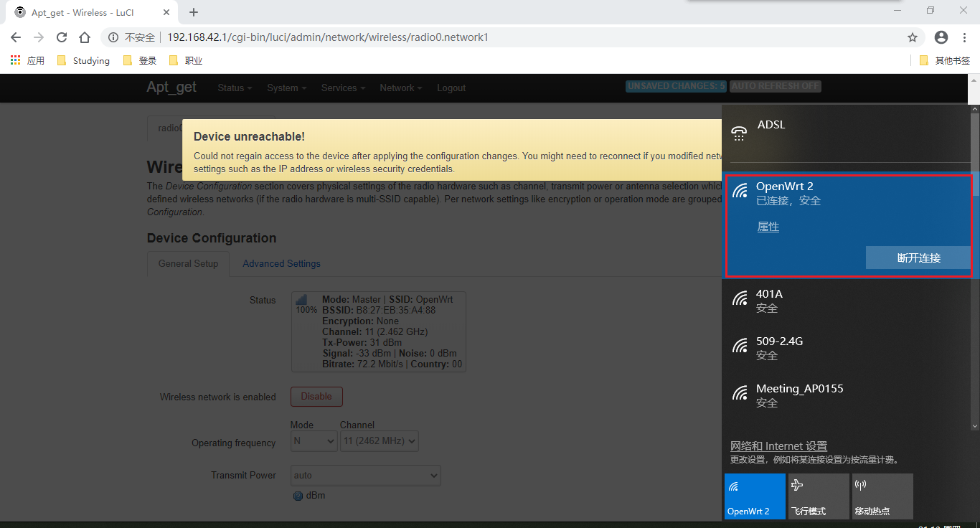Bookmark this page with star icon
Screen dimensions: 980x528
(913, 37)
